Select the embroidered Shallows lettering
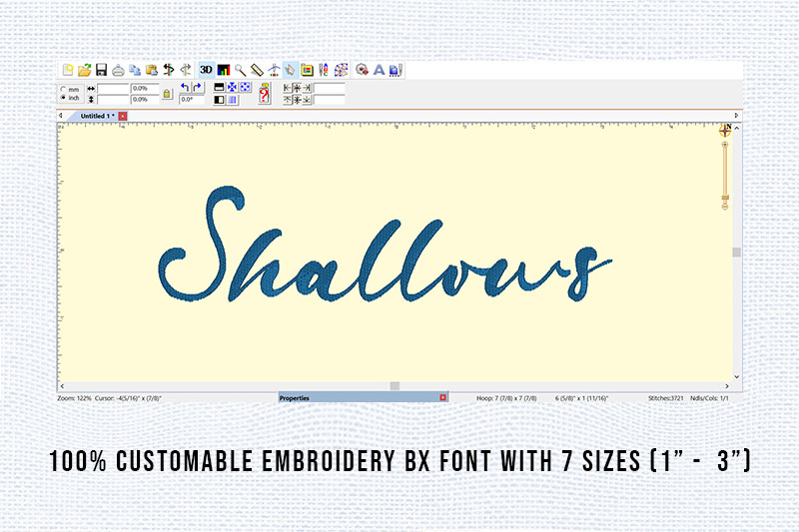Image resolution: width=799 pixels, height=532 pixels. pyautogui.click(x=386, y=245)
